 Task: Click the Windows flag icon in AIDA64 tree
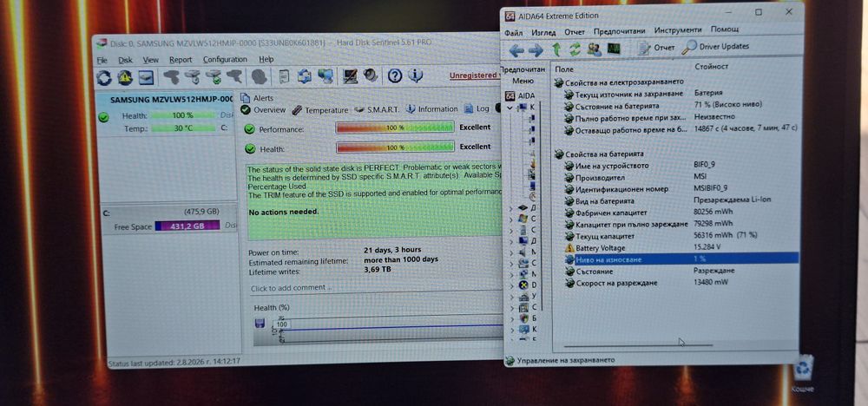[x=522, y=219]
